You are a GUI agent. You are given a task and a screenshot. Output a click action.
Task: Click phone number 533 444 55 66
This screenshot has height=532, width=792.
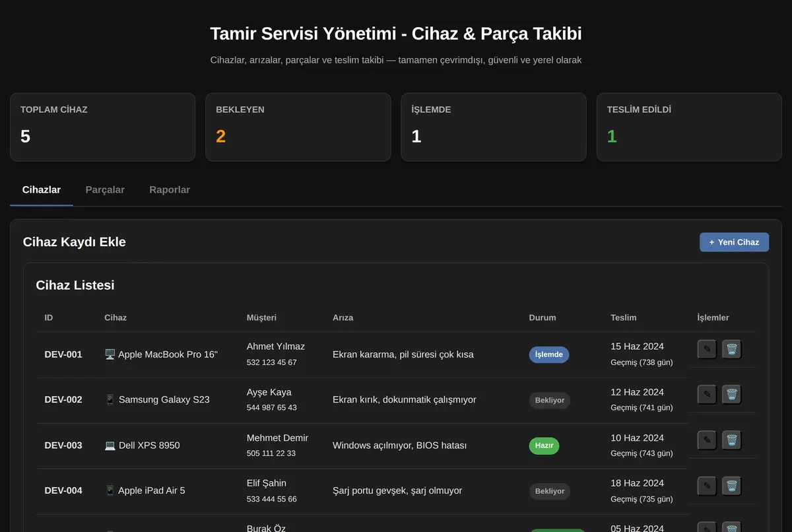tap(272, 499)
